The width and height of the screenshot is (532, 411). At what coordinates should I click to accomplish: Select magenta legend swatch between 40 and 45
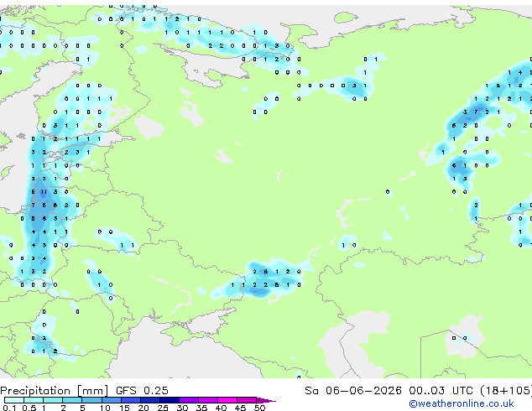pyautogui.click(x=227, y=400)
